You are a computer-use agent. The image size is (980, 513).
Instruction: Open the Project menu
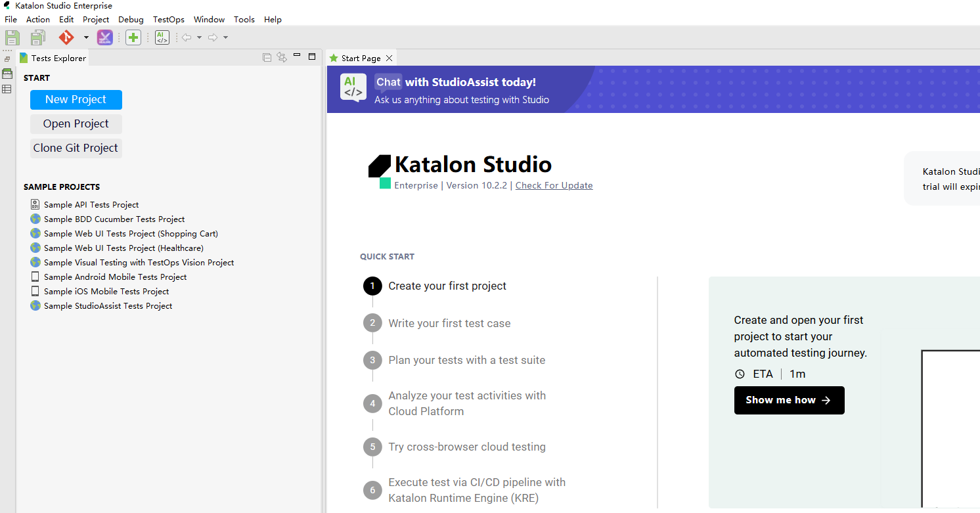(x=96, y=20)
